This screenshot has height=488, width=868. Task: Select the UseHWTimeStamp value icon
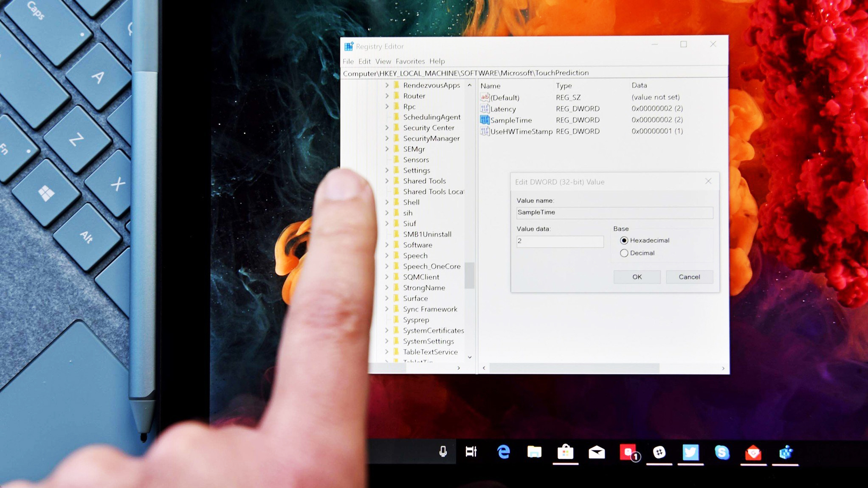click(485, 131)
